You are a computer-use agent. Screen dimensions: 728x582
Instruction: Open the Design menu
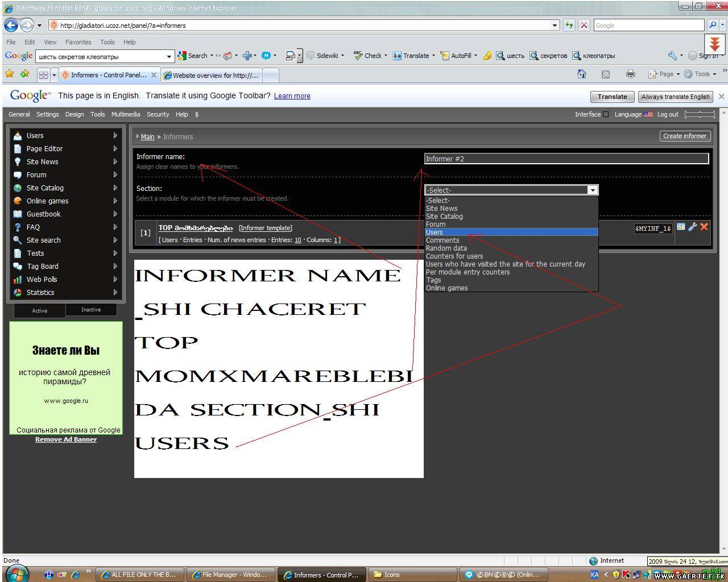pyautogui.click(x=74, y=114)
